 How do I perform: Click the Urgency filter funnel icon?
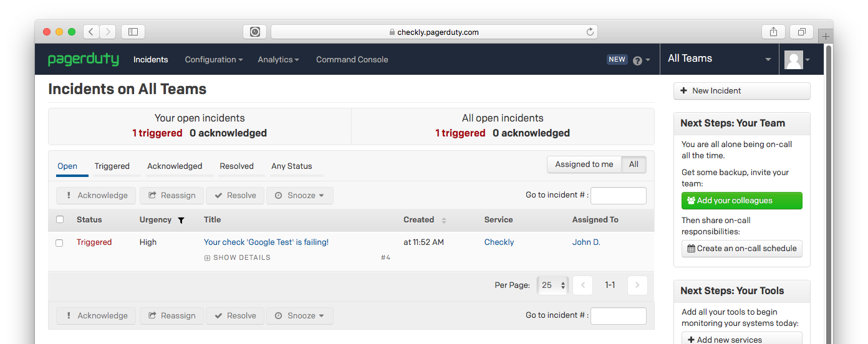tap(181, 220)
